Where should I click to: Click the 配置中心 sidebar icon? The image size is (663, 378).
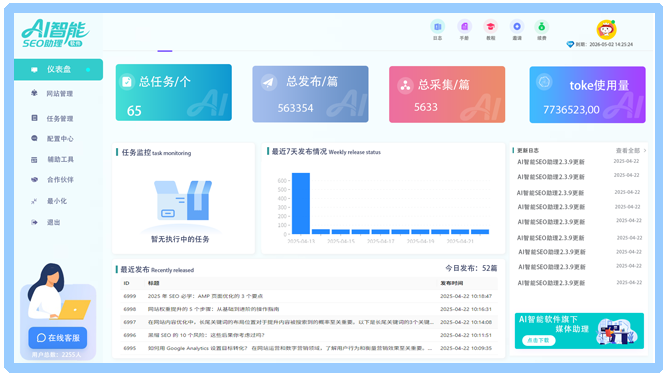(34, 138)
